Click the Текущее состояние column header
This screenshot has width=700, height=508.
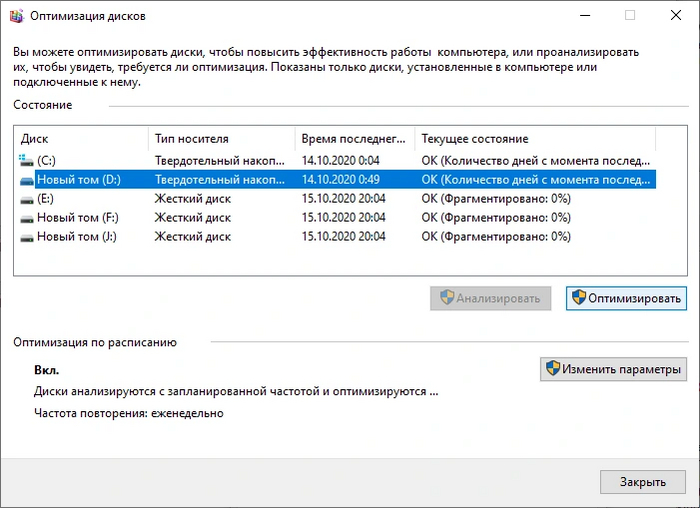tap(535, 139)
